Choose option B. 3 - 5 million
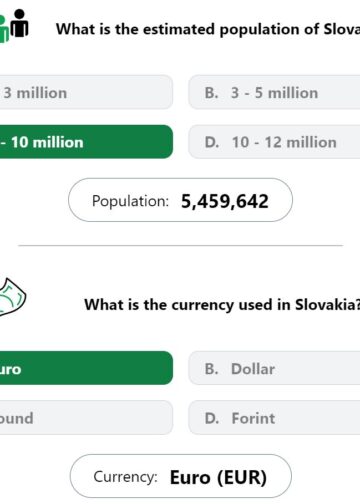This screenshot has height=504, width=360. pyautogui.click(x=274, y=92)
